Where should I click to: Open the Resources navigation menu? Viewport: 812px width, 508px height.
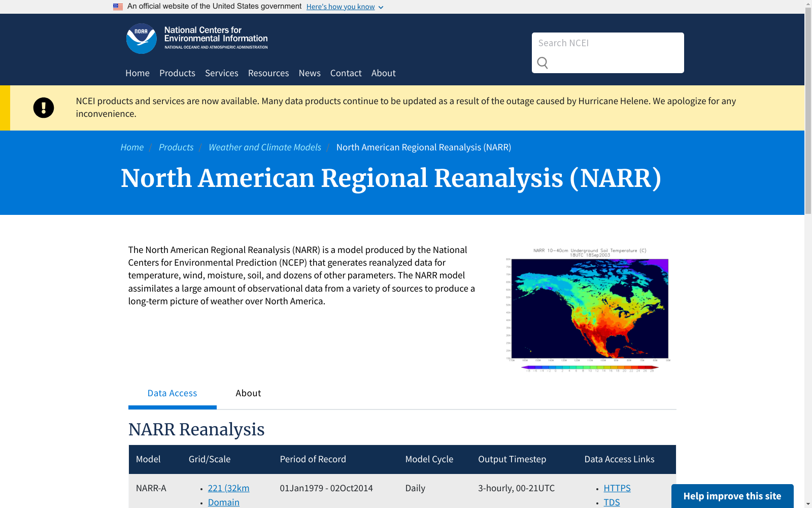pyautogui.click(x=268, y=73)
